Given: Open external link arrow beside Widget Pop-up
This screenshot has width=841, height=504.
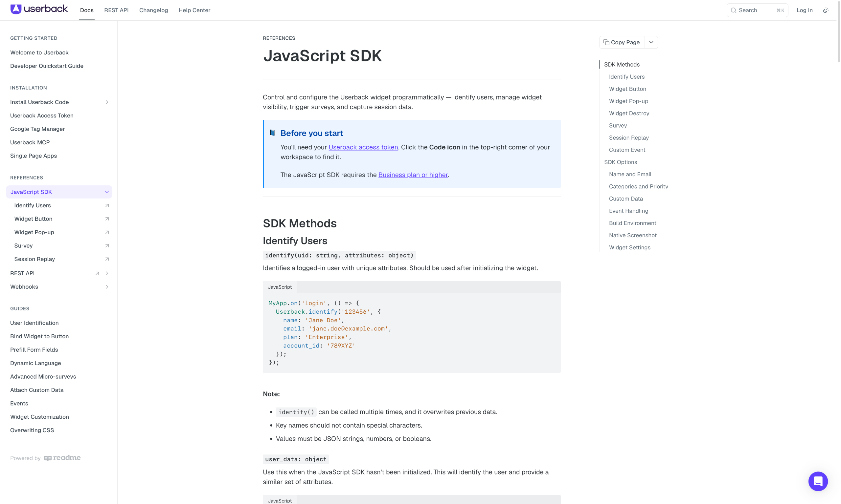Looking at the screenshot, I should pos(107,232).
